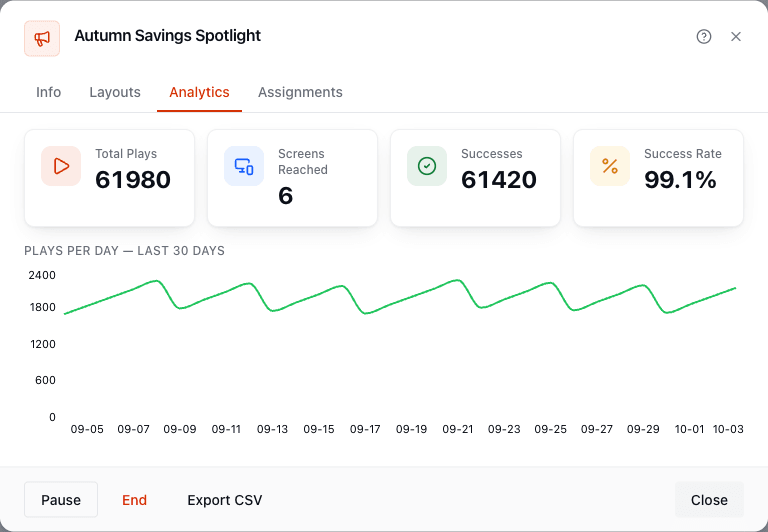Click the 10-01 date label

point(689,430)
